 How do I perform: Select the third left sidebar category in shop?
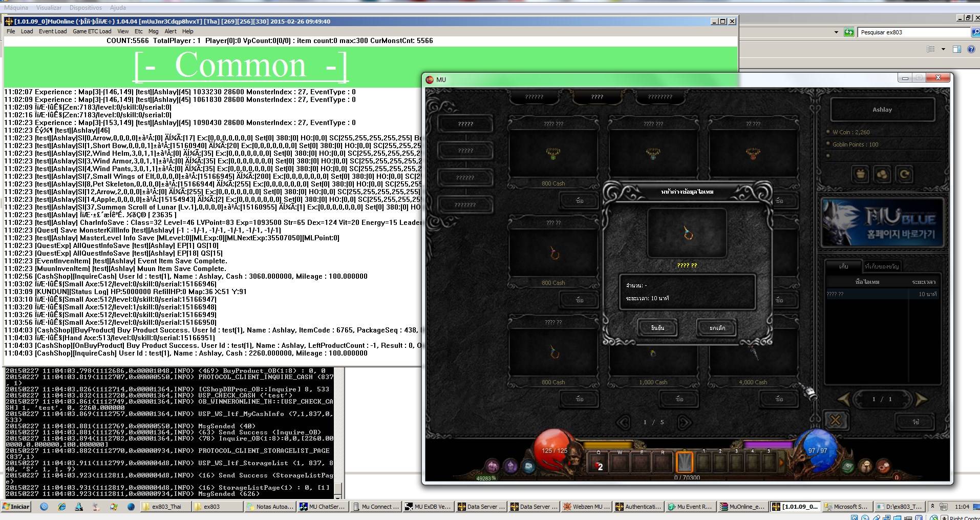click(x=465, y=178)
